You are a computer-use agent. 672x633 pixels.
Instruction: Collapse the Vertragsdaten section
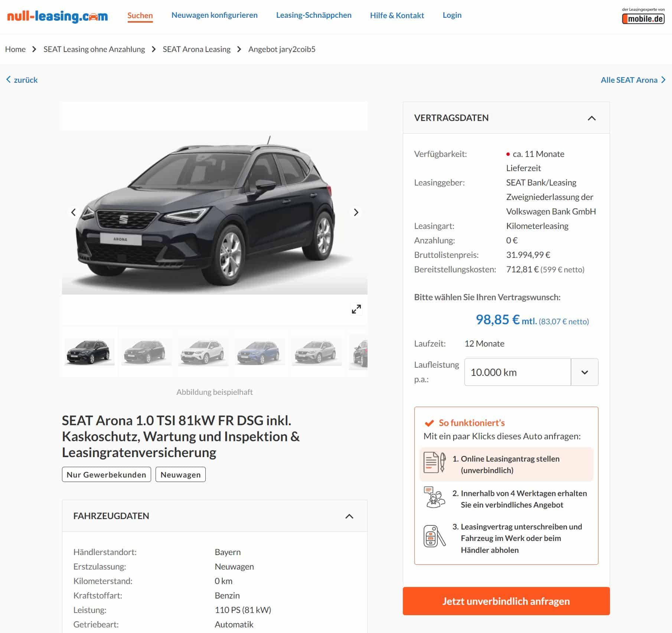[x=591, y=118]
